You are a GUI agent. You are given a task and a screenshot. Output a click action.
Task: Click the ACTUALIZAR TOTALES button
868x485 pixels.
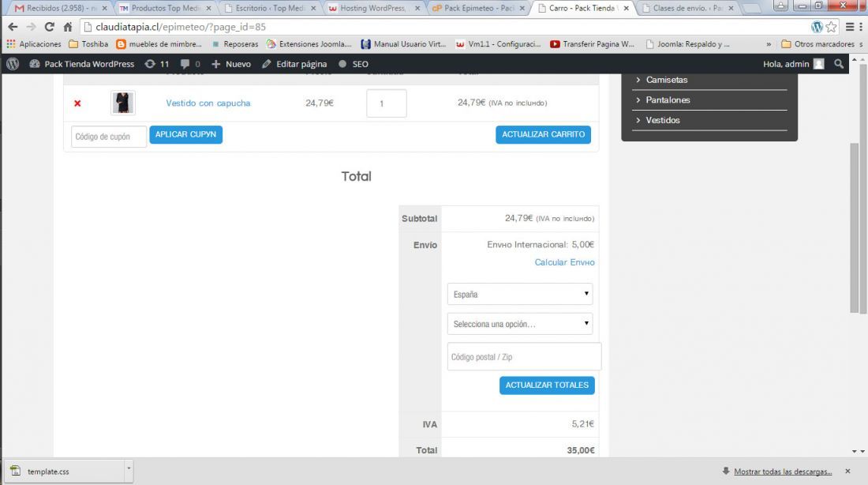pyautogui.click(x=547, y=385)
